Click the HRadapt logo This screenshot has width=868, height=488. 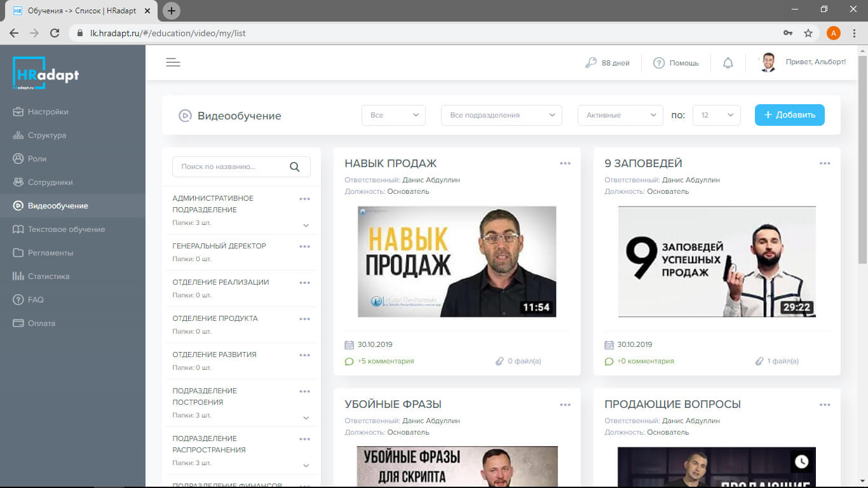(x=46, y=73)
